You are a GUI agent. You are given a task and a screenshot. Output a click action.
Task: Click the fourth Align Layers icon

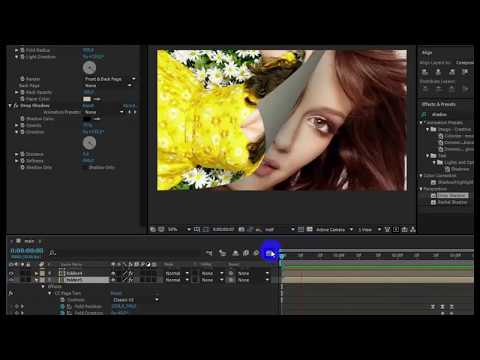click(465, 72)
